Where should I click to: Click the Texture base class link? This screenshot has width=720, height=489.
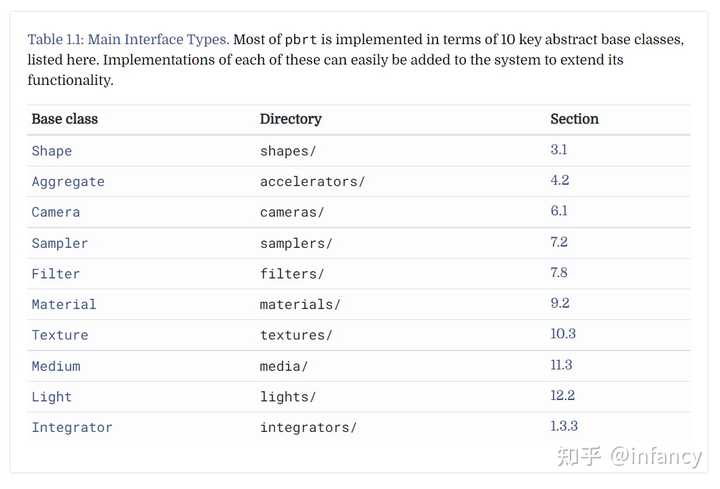pyautogui.click(x=60, y=335)
